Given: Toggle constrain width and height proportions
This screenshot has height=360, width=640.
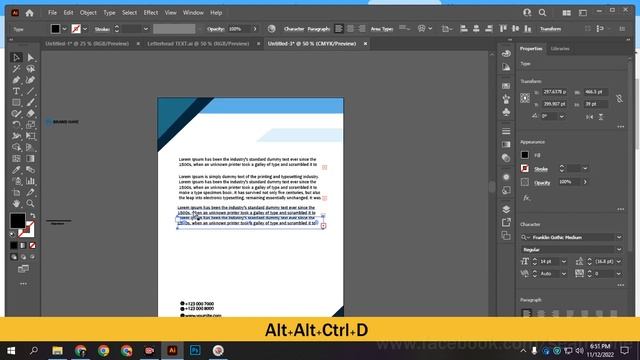Looking at the screenshot, I should 619,98.
